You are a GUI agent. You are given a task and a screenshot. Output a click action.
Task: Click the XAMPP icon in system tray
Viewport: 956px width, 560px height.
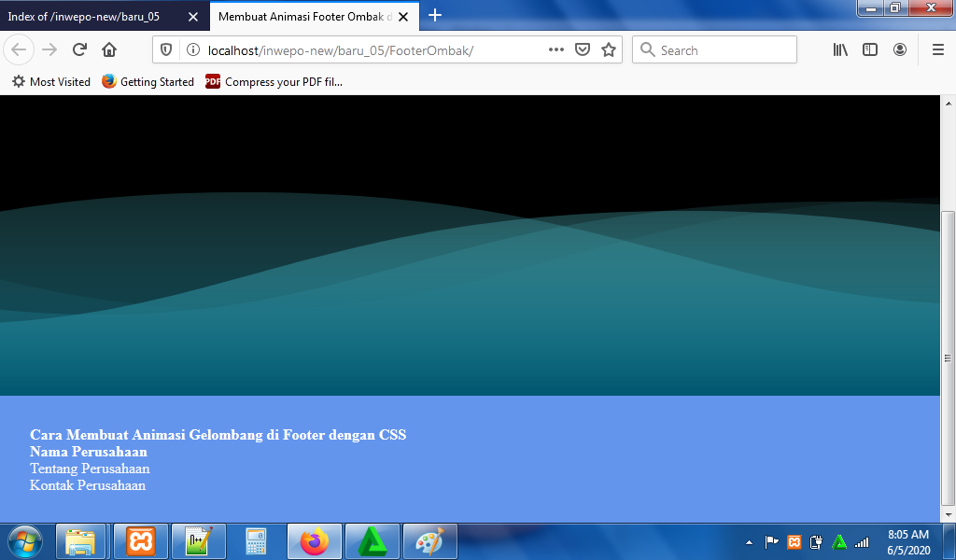pos(794,541)
